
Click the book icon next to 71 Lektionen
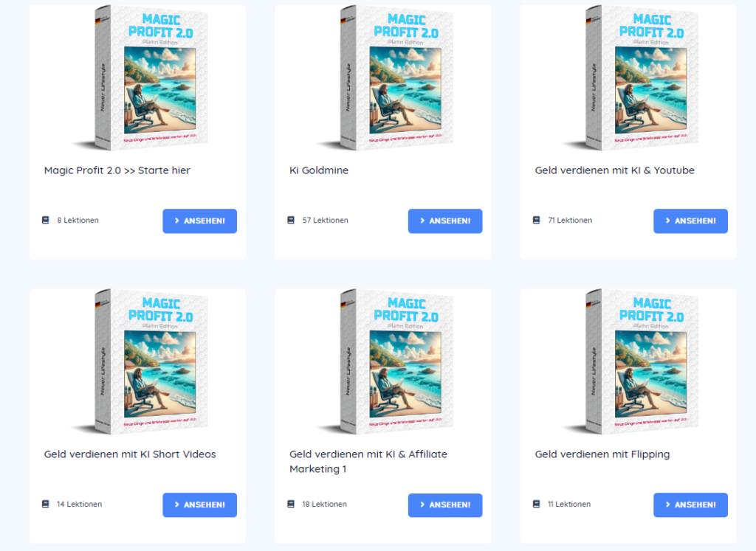(x=536, y=220)
